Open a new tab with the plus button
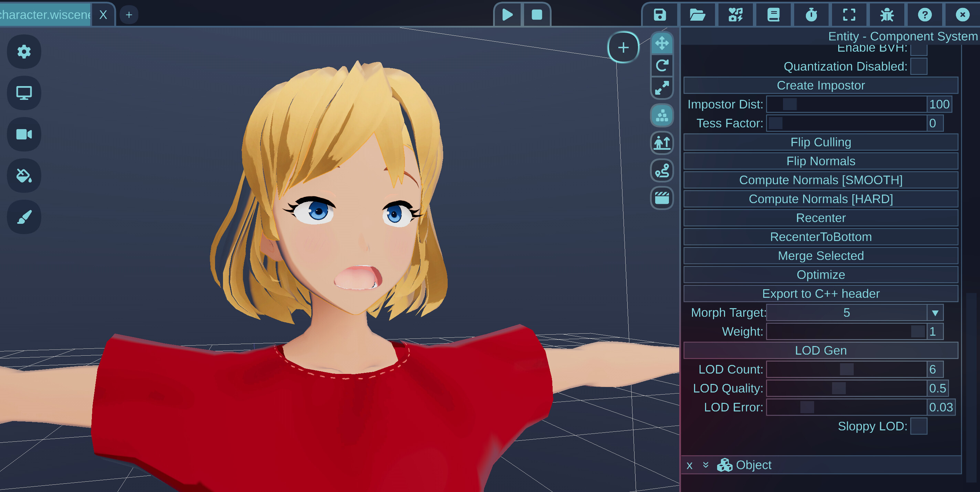The image size is (980, 492). pos(129,15)
